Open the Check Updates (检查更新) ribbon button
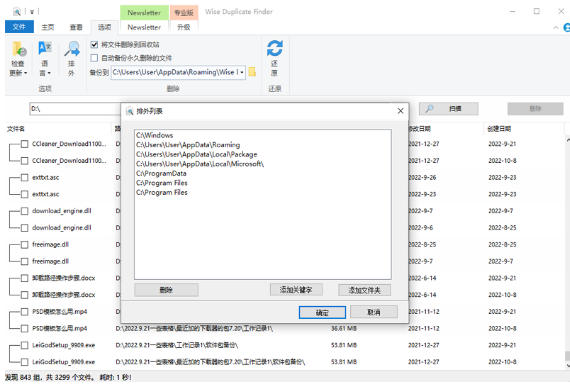The width and height of the screenshot is (570, 384). tap(18, 59)
